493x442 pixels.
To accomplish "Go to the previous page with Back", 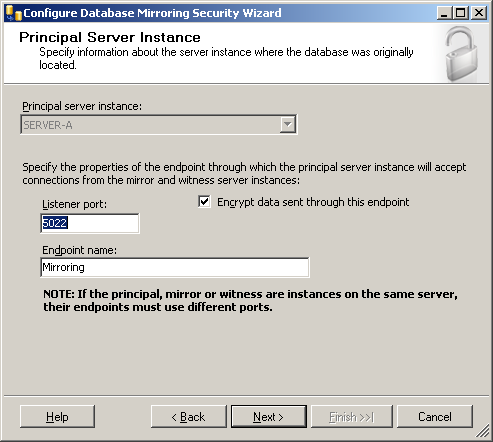I will pyautogui.click(x=189, y=416).
